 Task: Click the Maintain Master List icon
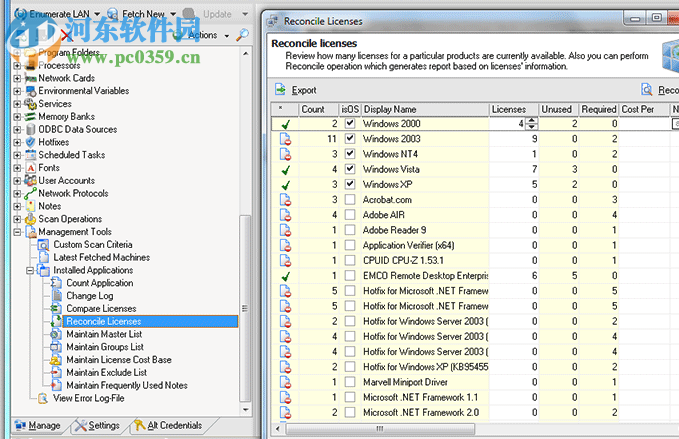pos(56,334)
